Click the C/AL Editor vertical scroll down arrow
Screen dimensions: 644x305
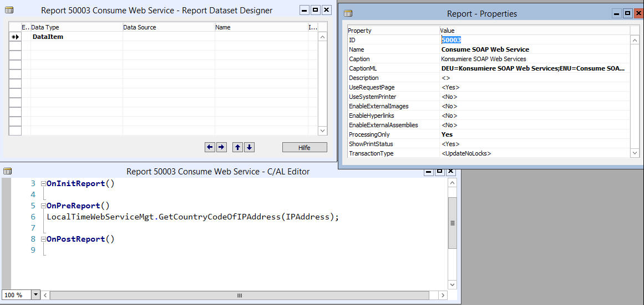[452, 285]
